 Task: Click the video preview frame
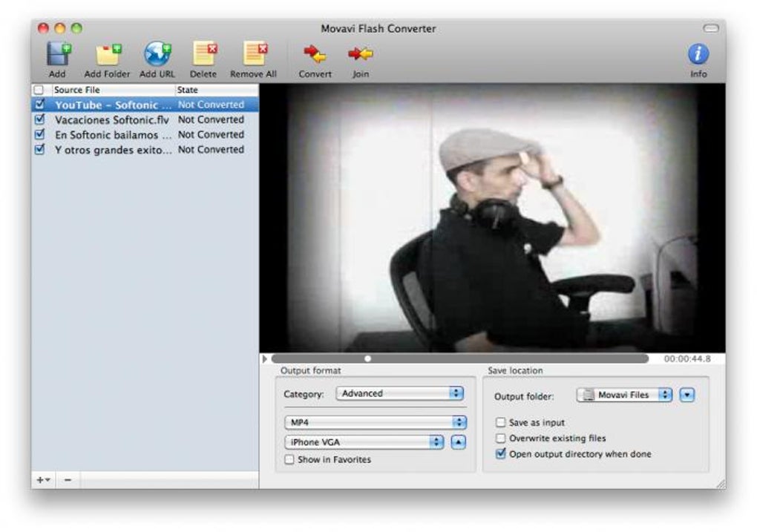tap(492, 218)
